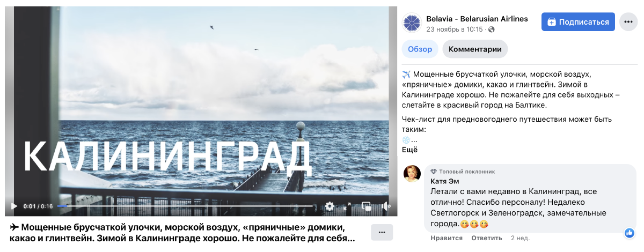Like the comment via Нравится
644x252 pixels.
tap(447, 238)
